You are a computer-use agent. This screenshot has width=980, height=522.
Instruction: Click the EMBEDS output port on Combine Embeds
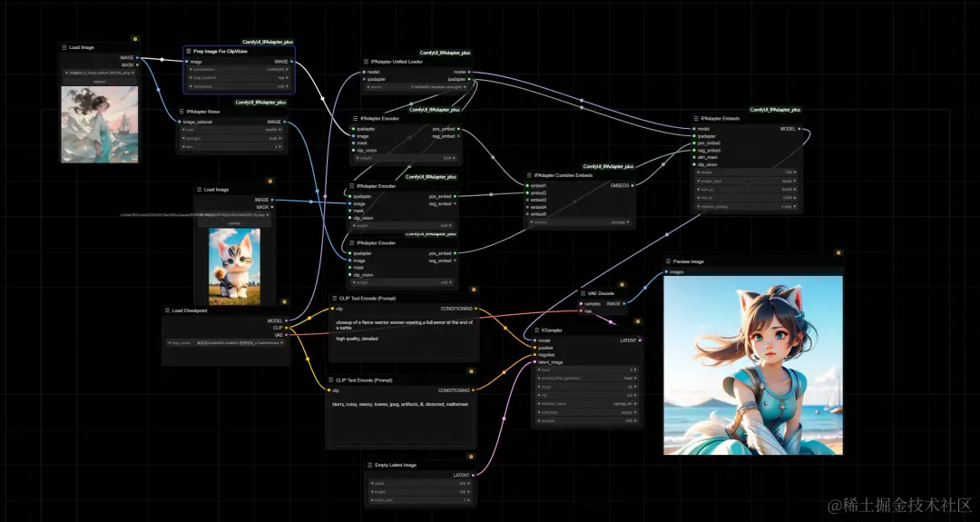point(633,186)
